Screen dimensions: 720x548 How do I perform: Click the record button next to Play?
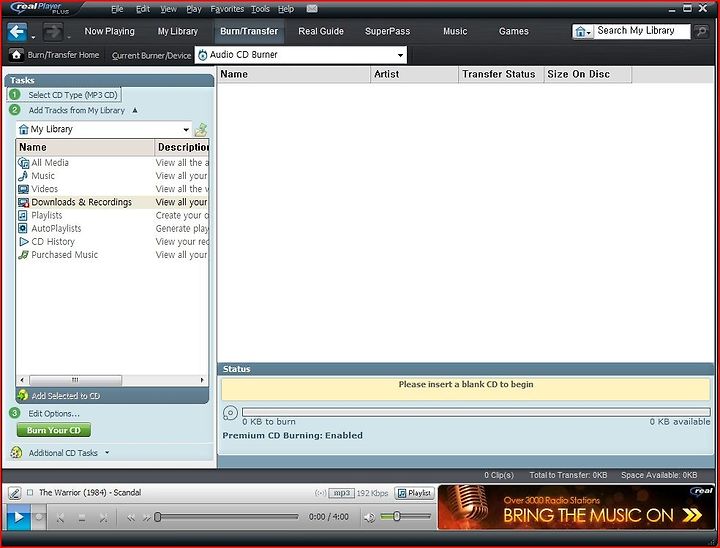point(39,517)
